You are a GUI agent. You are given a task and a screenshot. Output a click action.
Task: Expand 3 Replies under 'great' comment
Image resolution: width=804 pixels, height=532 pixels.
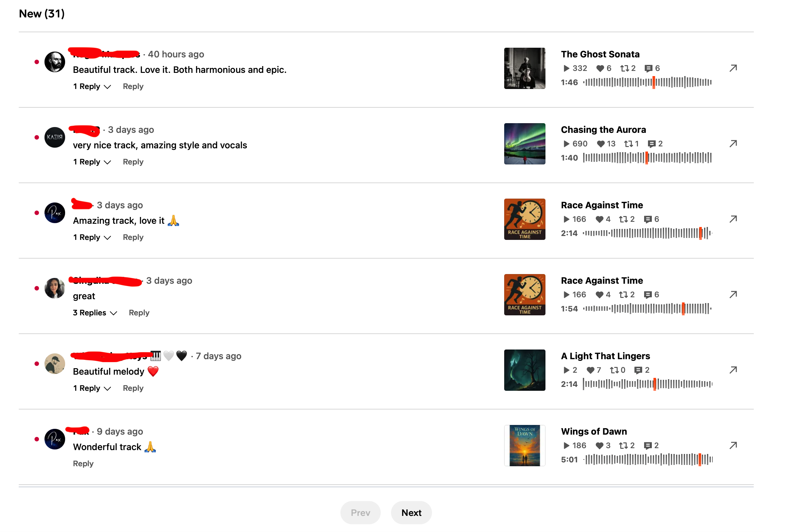(95, 313)
